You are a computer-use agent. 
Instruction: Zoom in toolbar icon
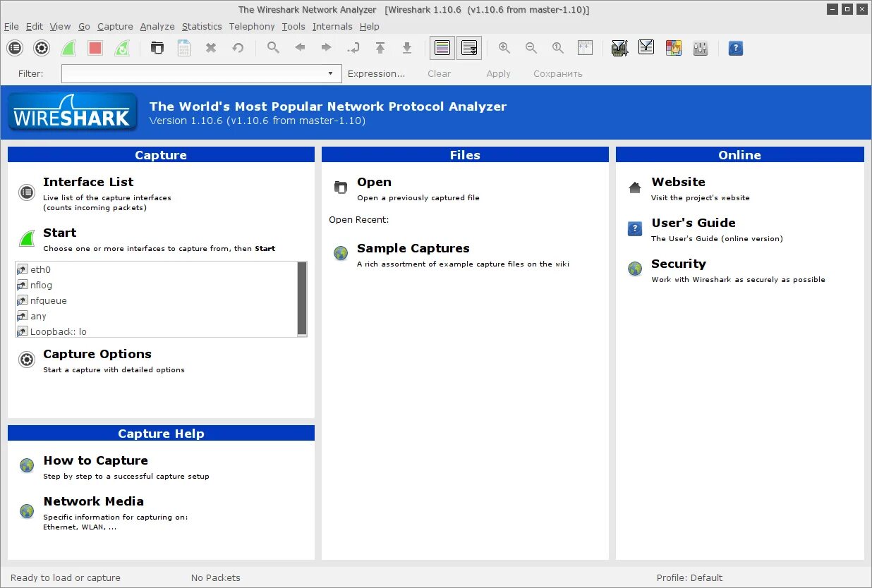504,48
